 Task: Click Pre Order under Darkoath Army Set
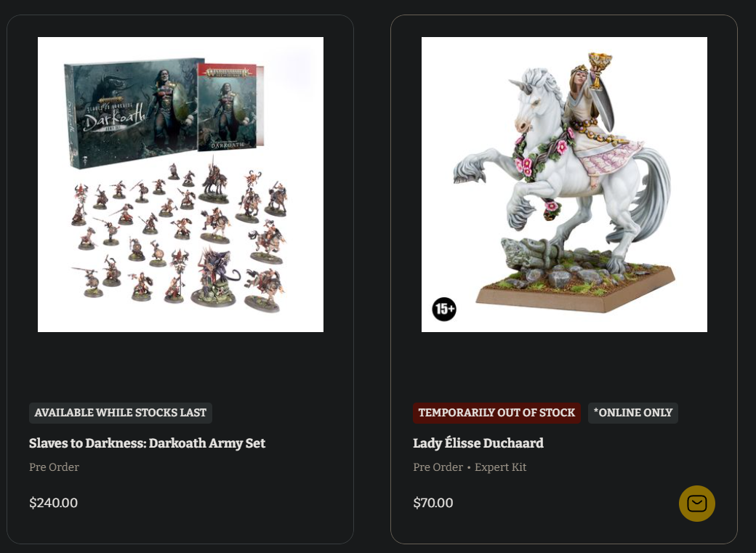click(x=54, y=467)
